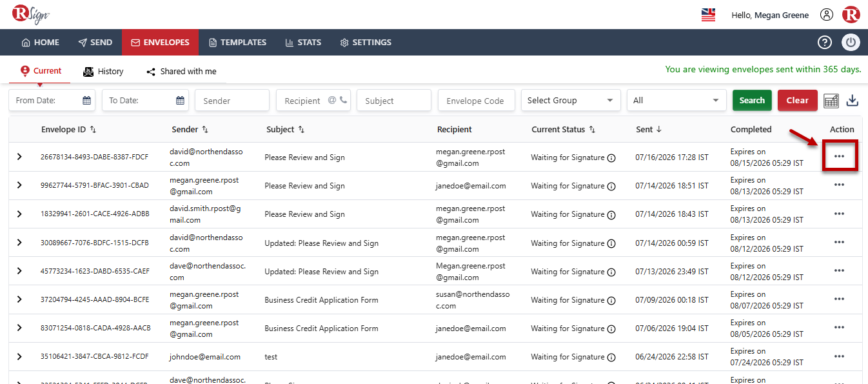Click the To Date field

(x=145, y=101)
